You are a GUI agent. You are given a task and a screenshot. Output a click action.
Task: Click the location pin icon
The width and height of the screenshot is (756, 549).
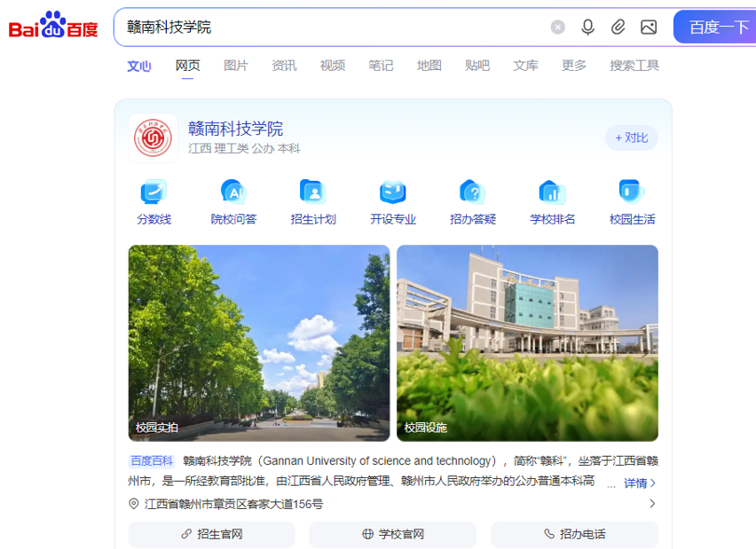tap(134, 504)
